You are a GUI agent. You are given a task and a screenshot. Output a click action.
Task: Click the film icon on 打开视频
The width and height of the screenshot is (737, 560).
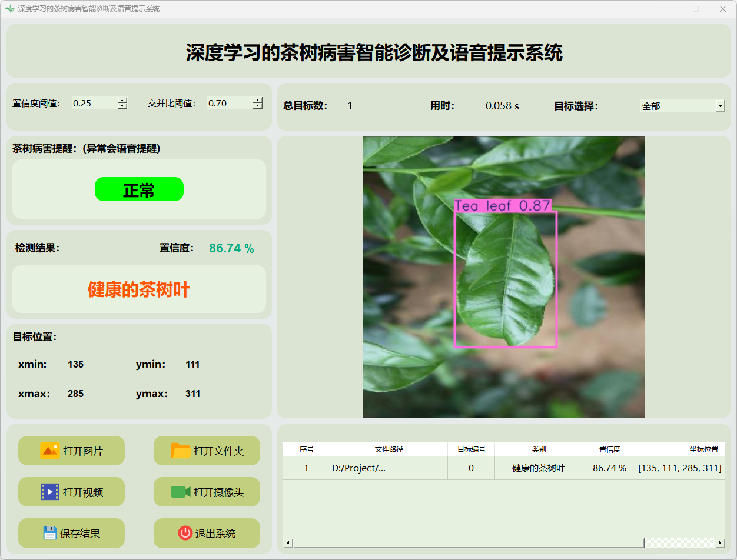[x=49, y=492]
